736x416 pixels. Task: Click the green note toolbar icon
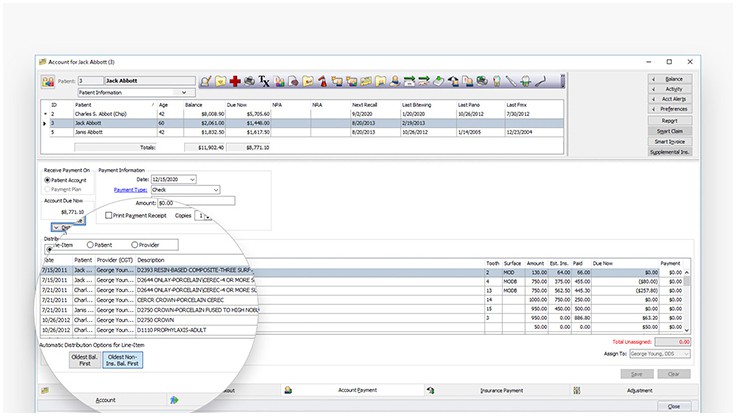point(438,81)
